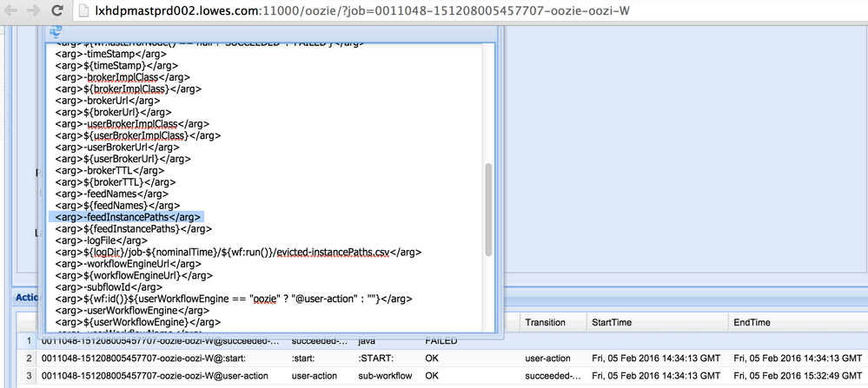Click the ${userBrokerUrl} arg line

coord(123,159)
